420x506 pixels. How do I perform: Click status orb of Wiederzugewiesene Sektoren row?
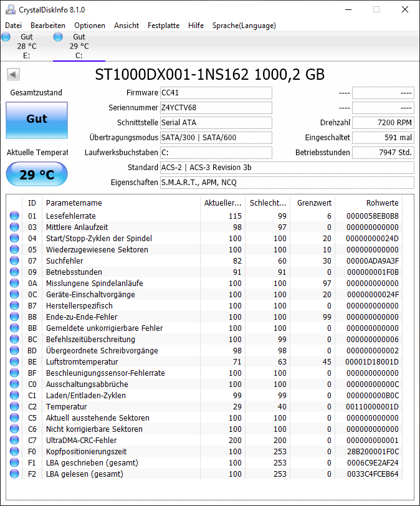(x=14, y=249)
